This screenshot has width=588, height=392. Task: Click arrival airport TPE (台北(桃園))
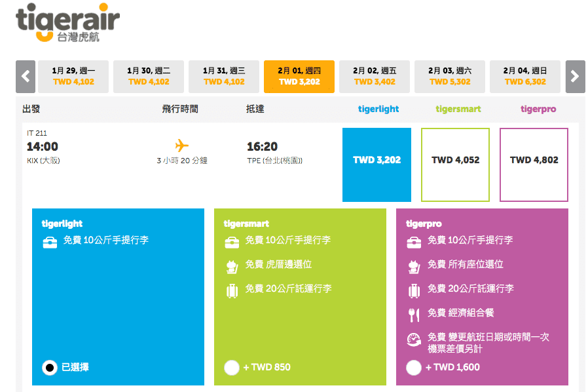tap(275, 161)
